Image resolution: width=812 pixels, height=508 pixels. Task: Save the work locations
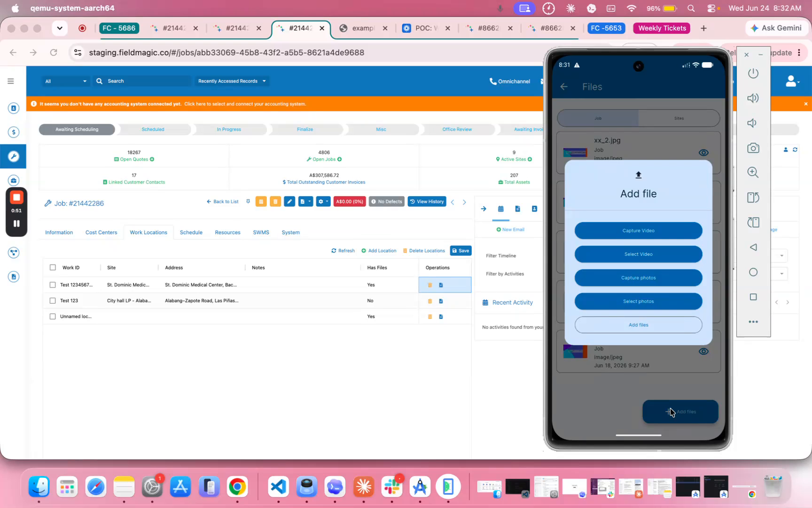[x=461, y=251]
